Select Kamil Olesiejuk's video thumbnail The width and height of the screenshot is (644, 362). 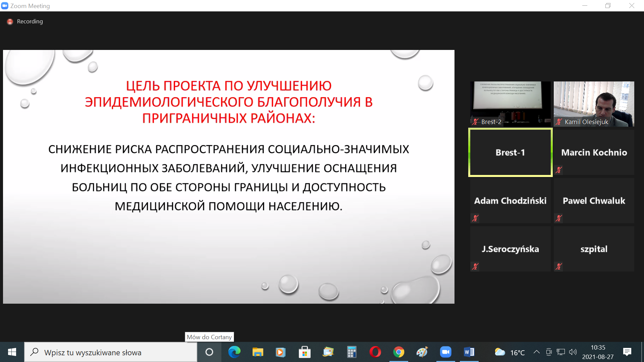(594, 104)
